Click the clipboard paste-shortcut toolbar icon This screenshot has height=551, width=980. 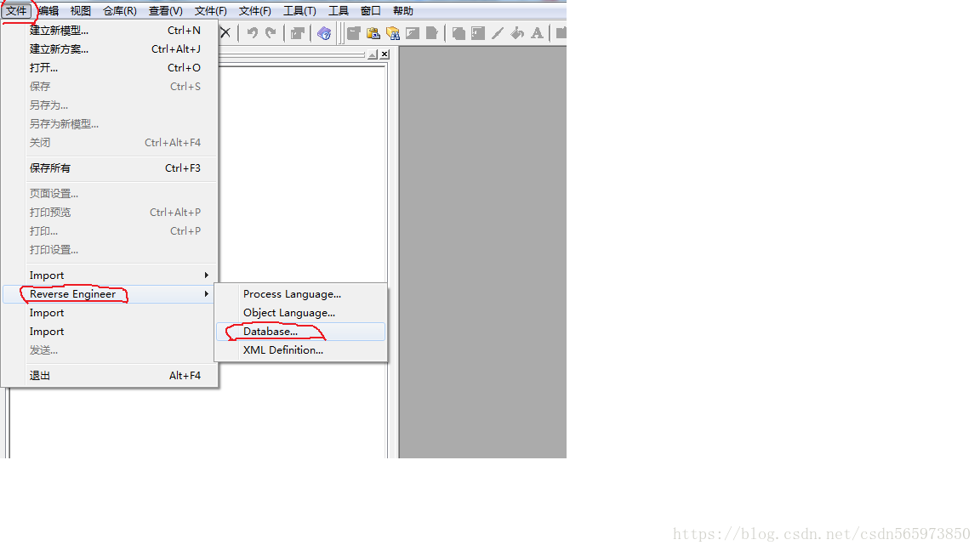tap(373, 33)
